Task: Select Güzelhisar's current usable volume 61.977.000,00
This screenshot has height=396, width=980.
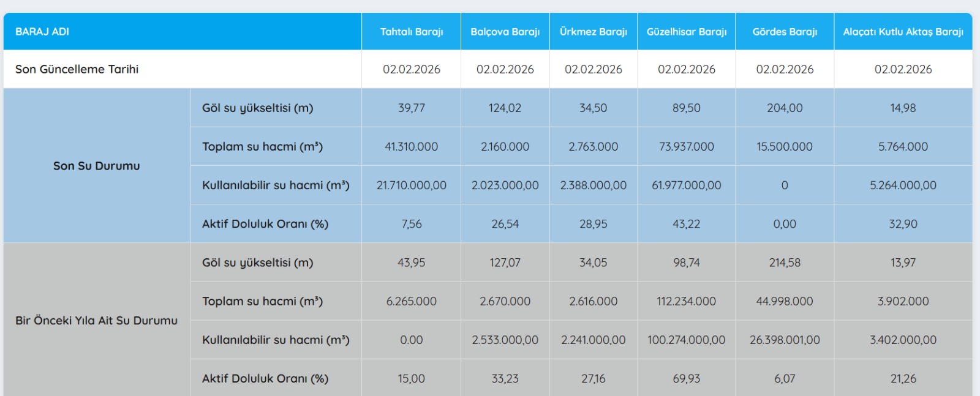Action: (686, 185)
